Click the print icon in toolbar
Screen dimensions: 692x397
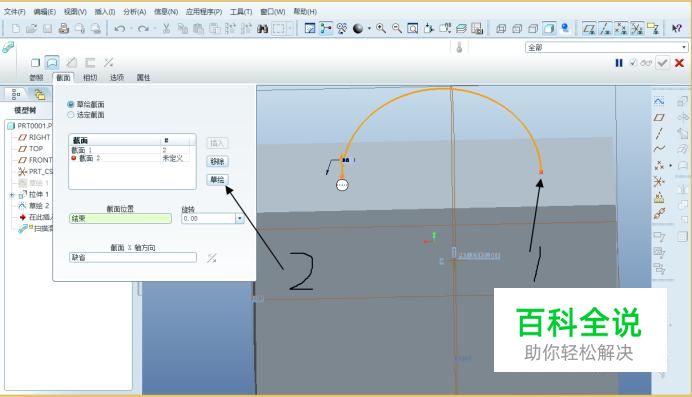pyautogui.click(x=64, y=29)
